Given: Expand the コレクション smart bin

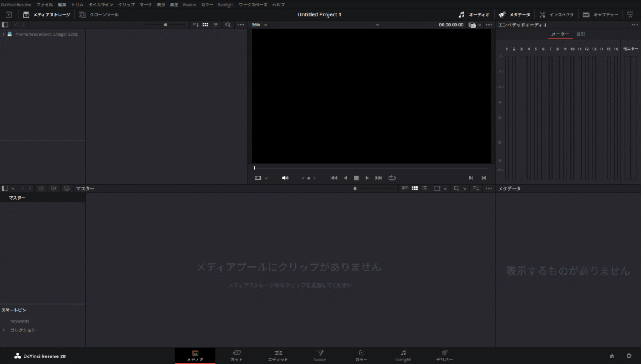Looking at the screenshot, I should coord(4,330).
